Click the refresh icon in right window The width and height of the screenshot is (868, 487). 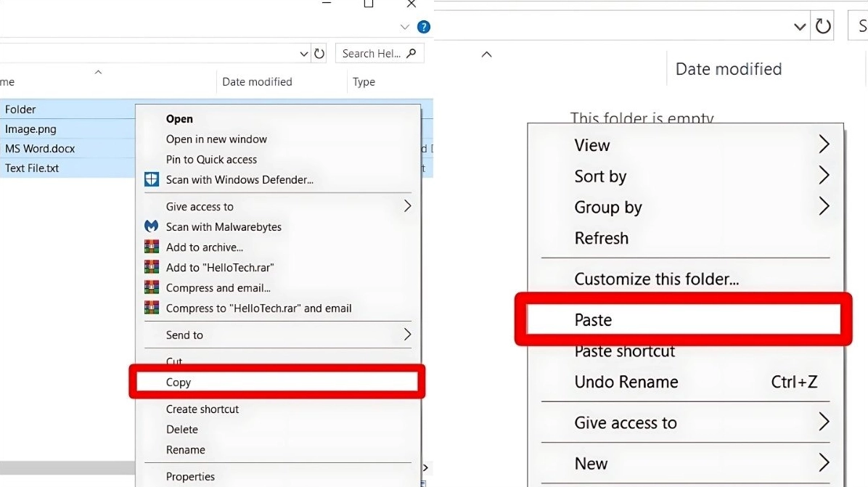point(823,27)
